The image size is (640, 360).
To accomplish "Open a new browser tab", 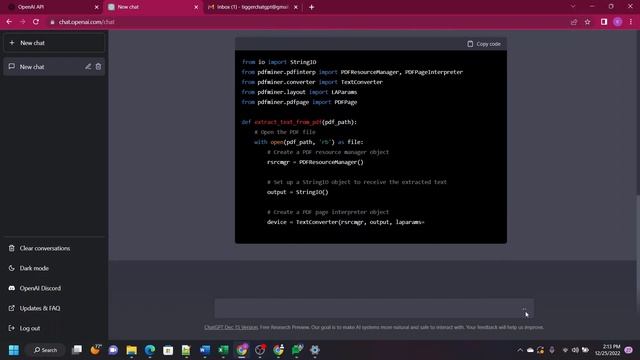I will 311,7.
